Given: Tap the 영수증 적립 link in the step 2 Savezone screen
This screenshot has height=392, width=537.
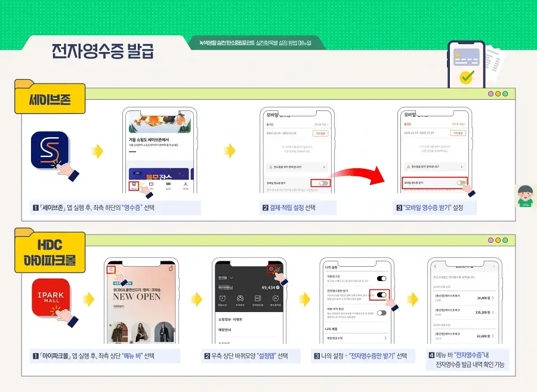Looking at the screenshot, I should point(321,124).
